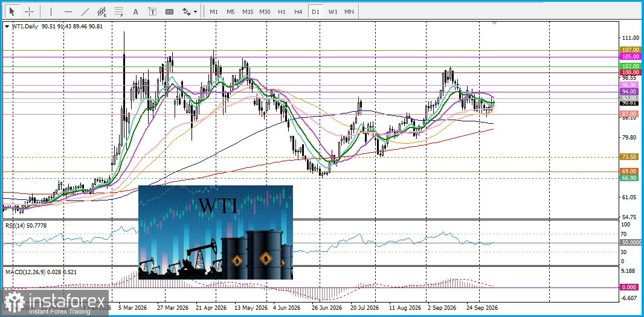
Task: Click the purple 94.00 level label
Action: 631,92
